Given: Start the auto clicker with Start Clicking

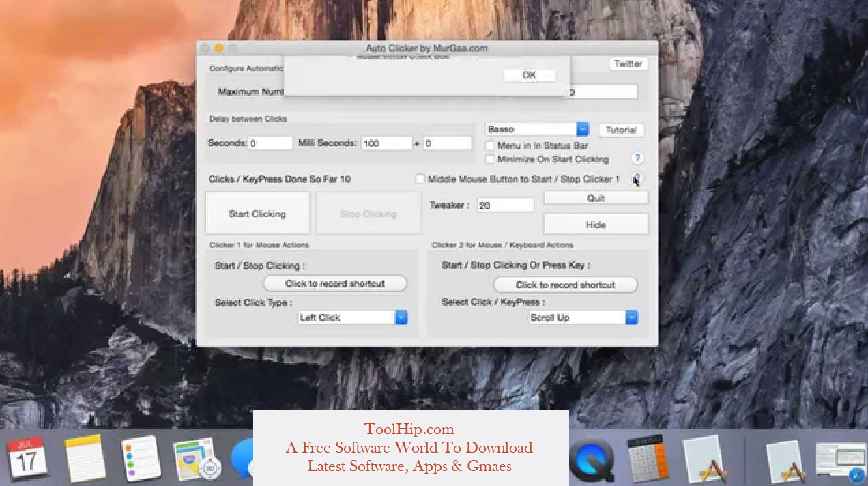Looking at the screenshot, I should [257, 214].
